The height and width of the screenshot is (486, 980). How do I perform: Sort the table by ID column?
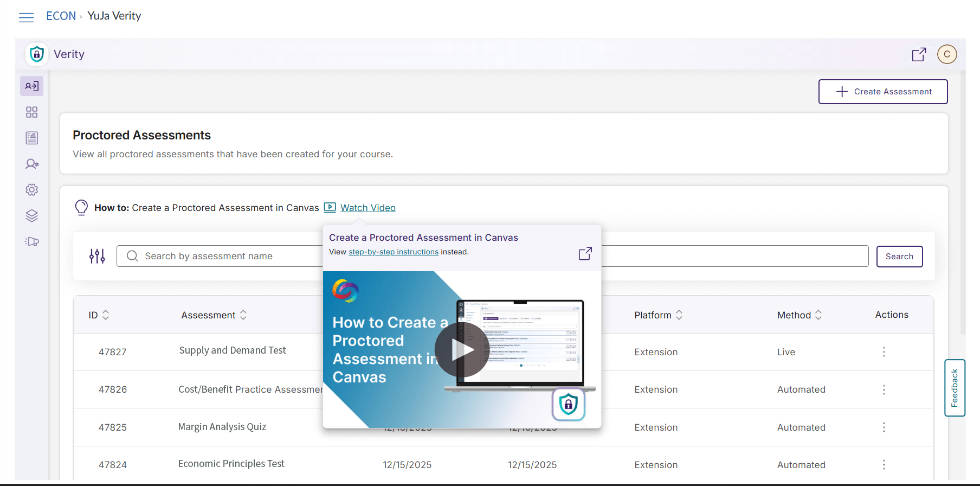[x=106, y=315]
